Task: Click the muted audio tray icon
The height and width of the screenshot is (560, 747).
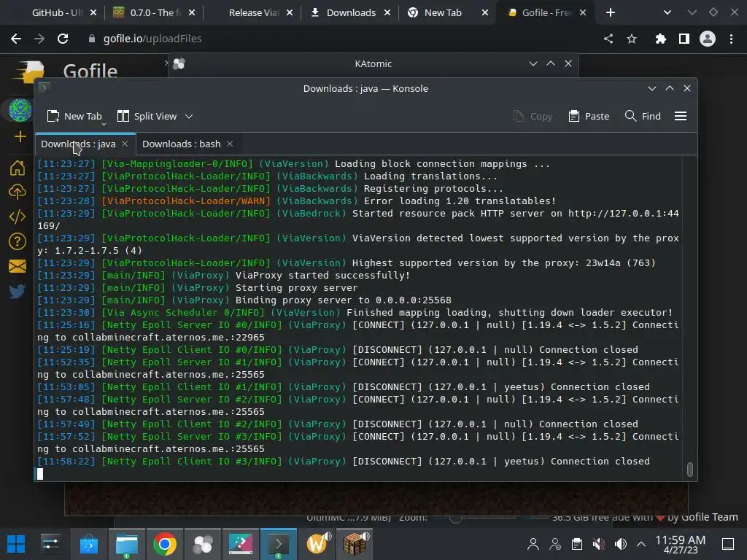Action: [x=599, y=544]
